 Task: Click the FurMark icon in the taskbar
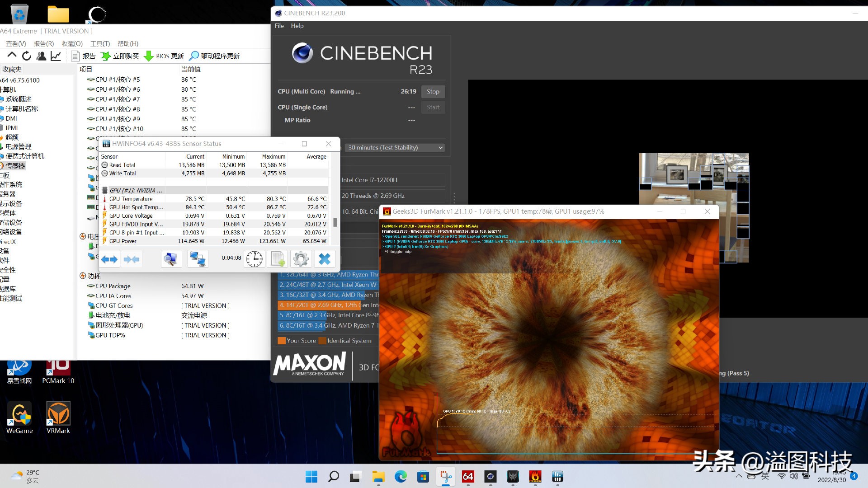click(x=535, y=476)
